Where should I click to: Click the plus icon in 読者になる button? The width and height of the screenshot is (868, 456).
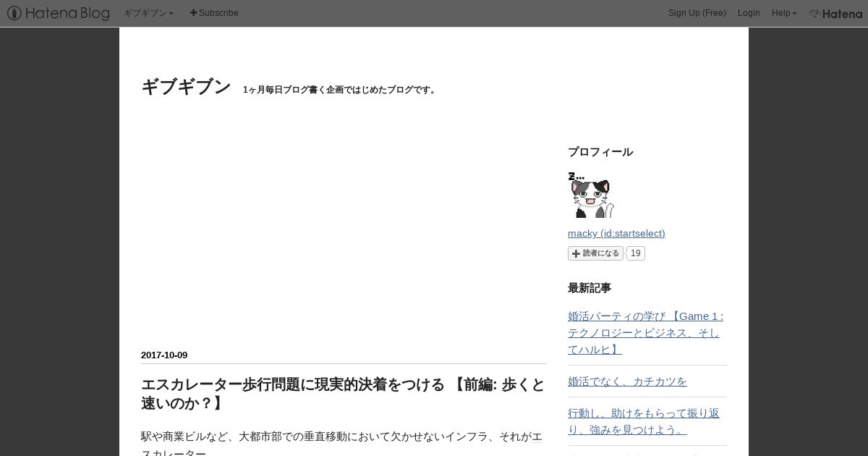click(x=576, y=253)
